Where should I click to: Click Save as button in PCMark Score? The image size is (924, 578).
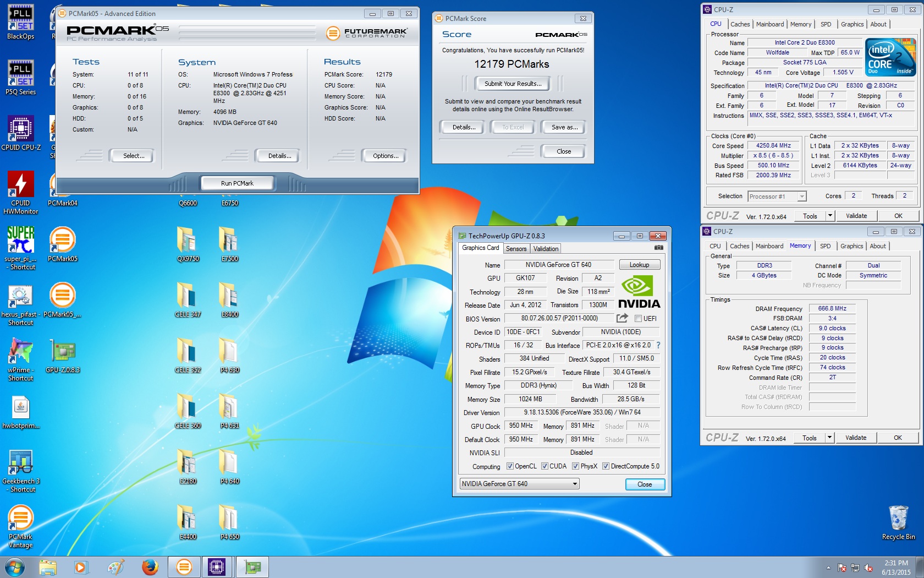pyautogui.click(x=564, y=127)
